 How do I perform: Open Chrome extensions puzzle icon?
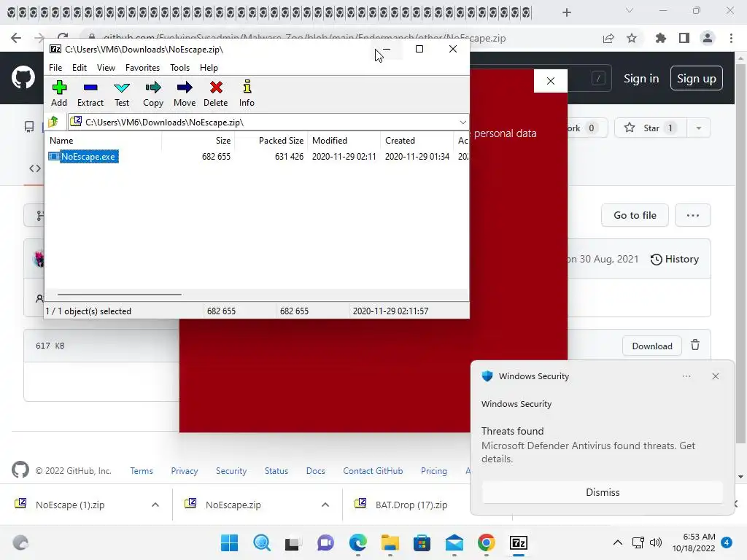point(661,38)
